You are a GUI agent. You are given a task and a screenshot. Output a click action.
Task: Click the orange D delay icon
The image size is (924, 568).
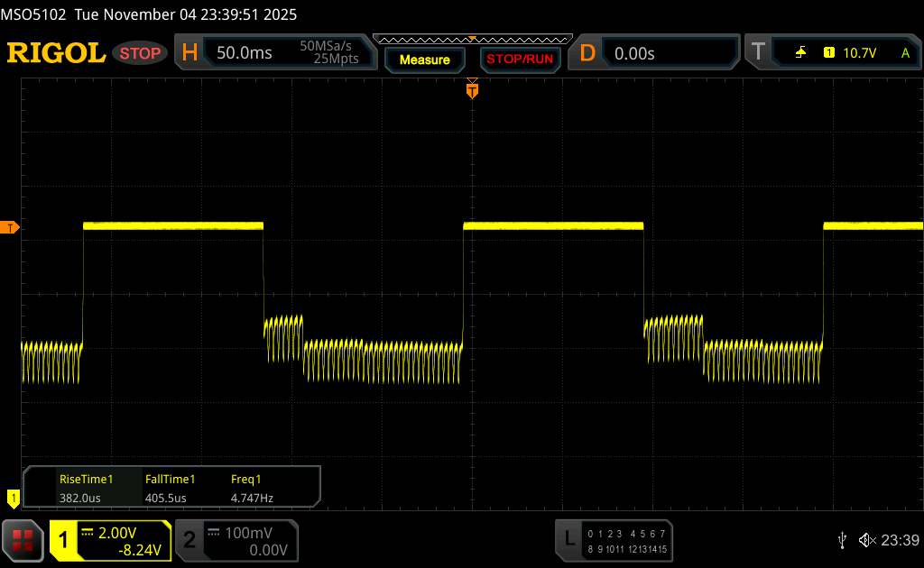(587, 53)
